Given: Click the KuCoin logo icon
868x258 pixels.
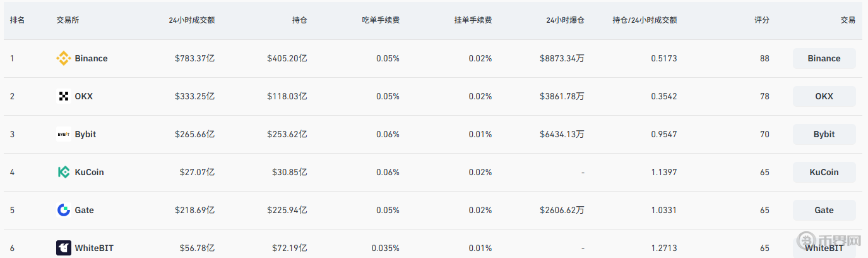Looking at the screenshot, I should (64, 173).
